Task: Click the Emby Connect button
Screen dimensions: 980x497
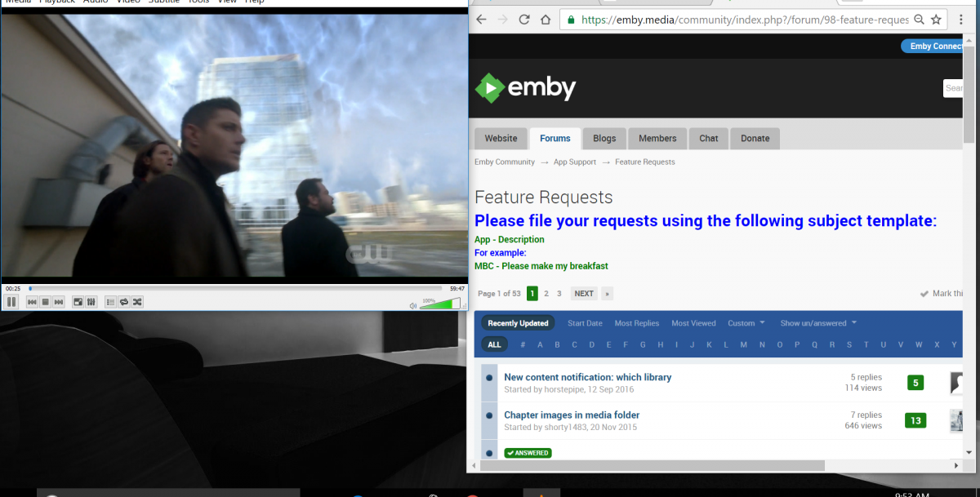Action: [x=933, y=47]
